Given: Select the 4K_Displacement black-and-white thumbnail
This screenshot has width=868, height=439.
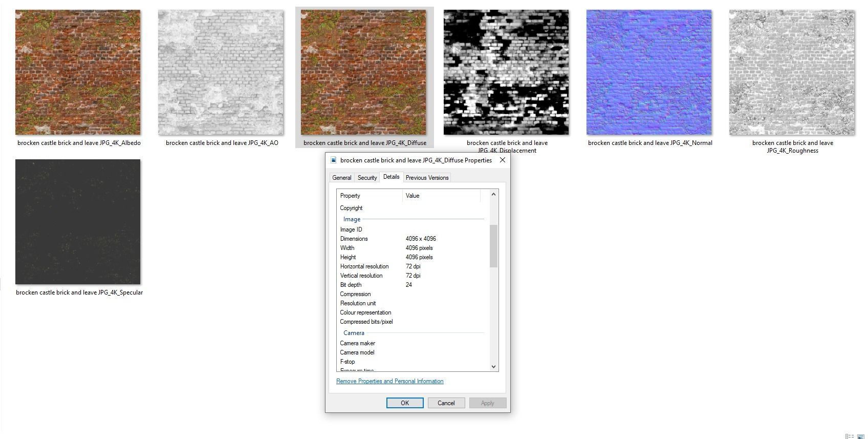Looking at the screenshot, I should tap(506, 72).
